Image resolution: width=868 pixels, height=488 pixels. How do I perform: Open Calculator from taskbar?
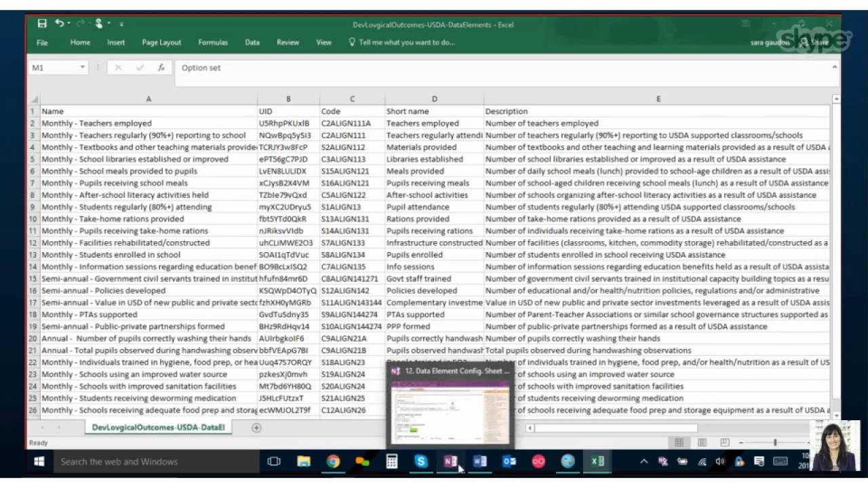(x=391, y=462)
